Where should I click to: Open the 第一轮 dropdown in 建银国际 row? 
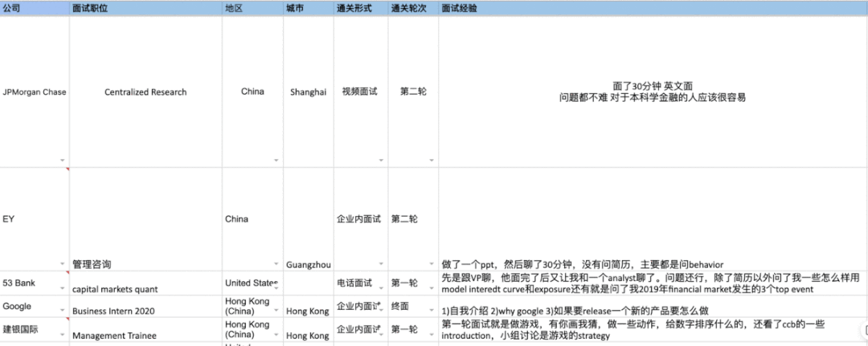pos(432,335)
